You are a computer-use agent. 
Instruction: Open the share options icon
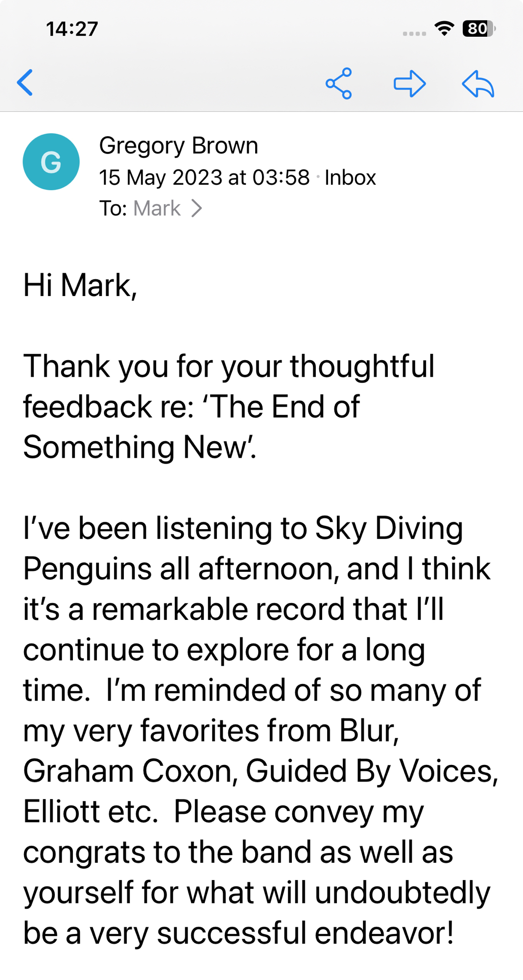[339, 83]
